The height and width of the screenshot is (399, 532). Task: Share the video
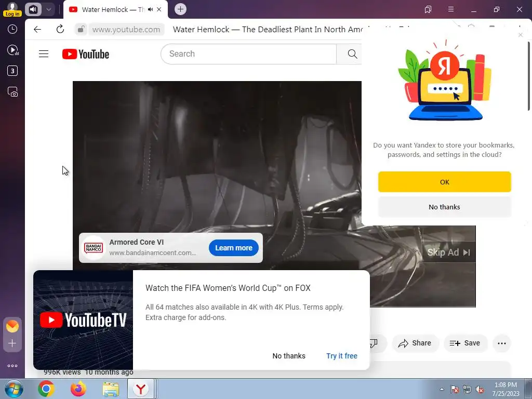coord(415,343)
